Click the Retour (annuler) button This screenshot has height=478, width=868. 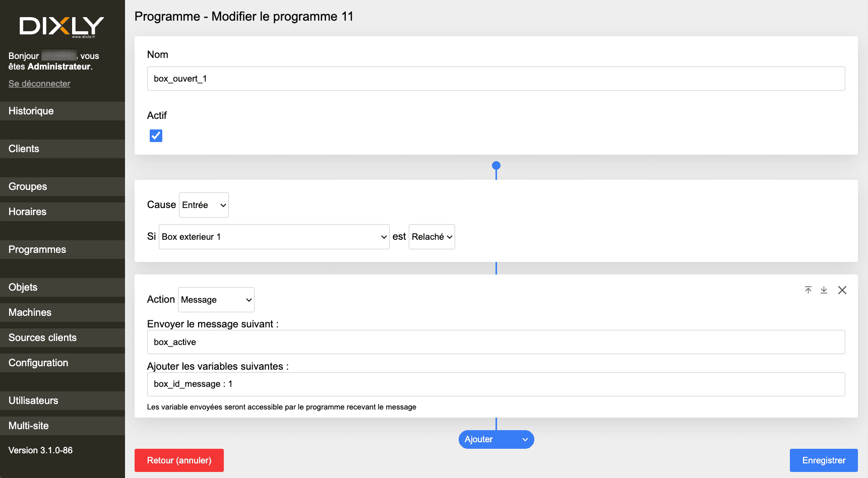coord(179,460)
